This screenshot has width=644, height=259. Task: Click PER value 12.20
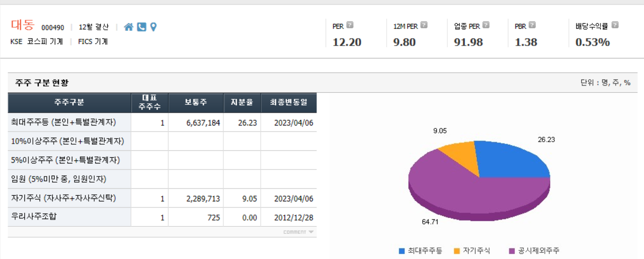pyautogui.click(x=347, y=42)
